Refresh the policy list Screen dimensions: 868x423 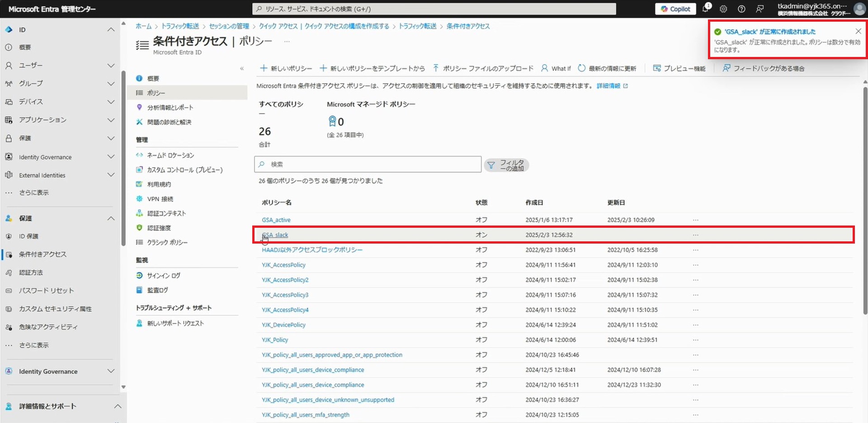pos(607,68)
